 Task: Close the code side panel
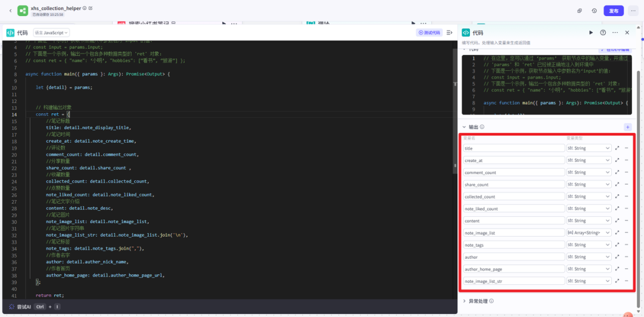point(627,33)
